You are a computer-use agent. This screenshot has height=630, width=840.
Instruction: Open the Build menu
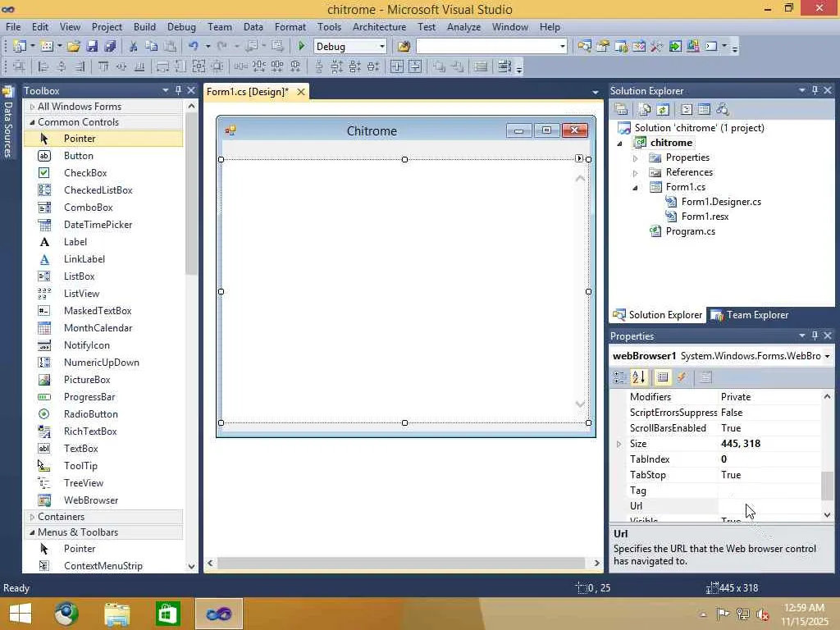click(x=144, y=27)
